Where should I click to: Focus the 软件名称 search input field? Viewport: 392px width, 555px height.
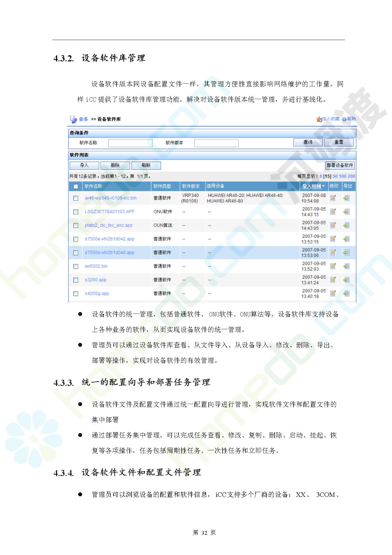click(130, 143)
